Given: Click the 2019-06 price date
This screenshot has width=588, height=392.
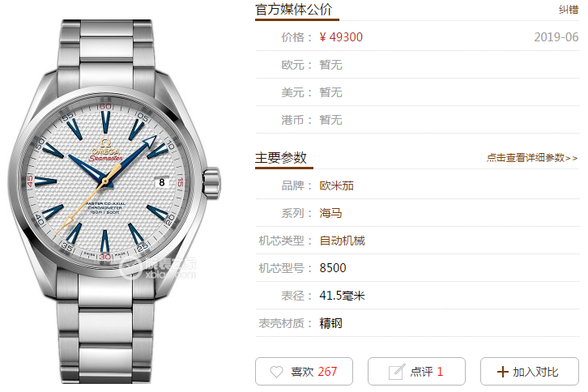Looking at the screenshot, I should [556, 37].
